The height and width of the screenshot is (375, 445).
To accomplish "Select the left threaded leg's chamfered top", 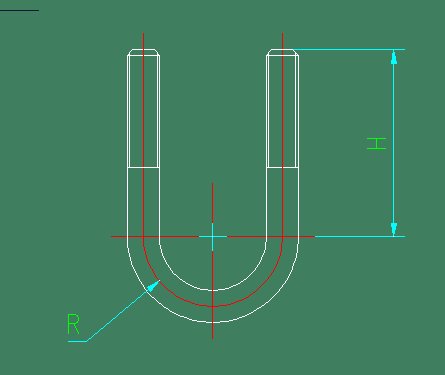I will click(x=143, y=52).
